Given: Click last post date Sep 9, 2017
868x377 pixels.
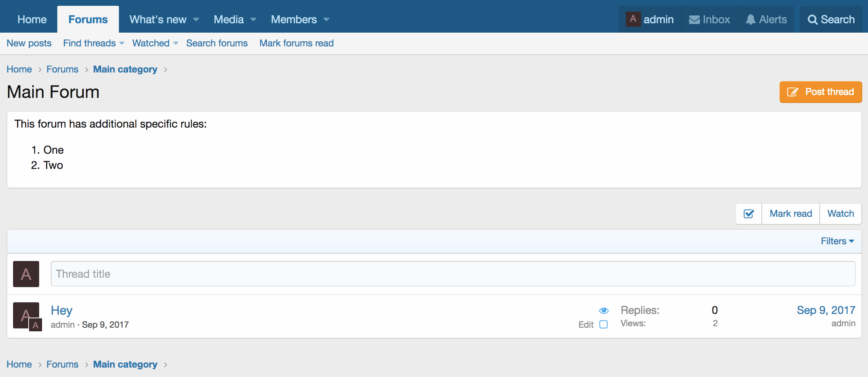Looking at the screenshot, I should 826,310.
